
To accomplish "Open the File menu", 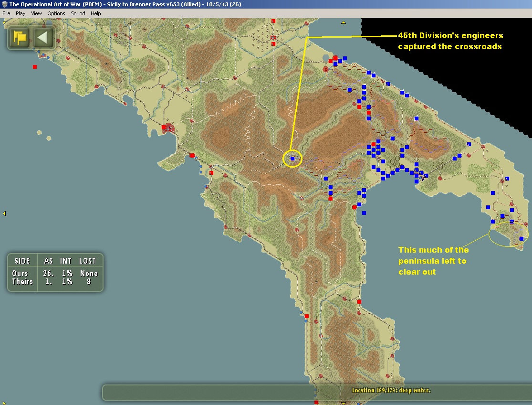I will tap(6, 13).
